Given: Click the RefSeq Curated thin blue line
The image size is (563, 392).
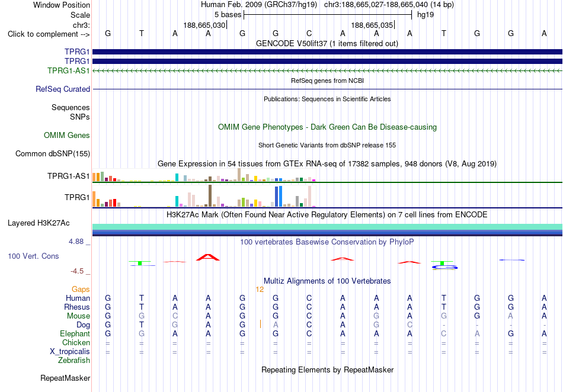Looking at the screenshot, I should pos(327,89).
